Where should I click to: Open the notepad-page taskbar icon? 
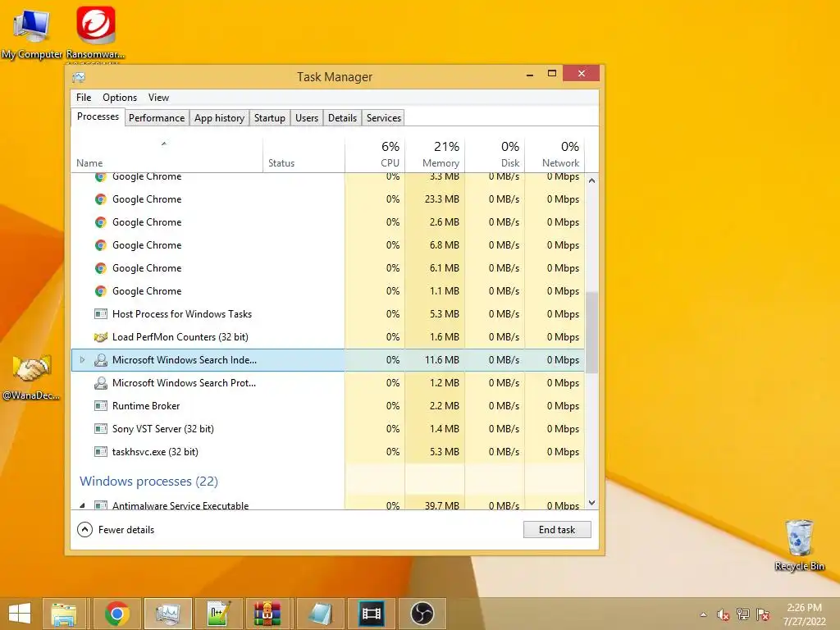(320, 614)
